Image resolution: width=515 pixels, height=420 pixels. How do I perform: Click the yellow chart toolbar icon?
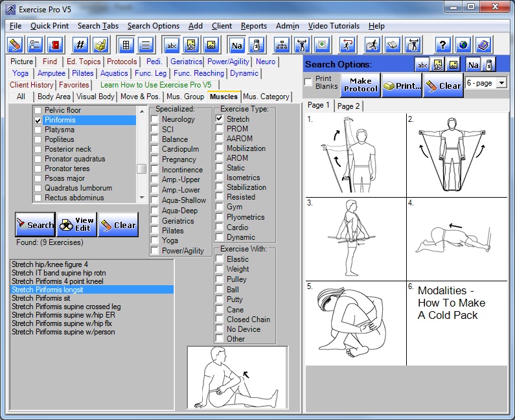(100, 45)
